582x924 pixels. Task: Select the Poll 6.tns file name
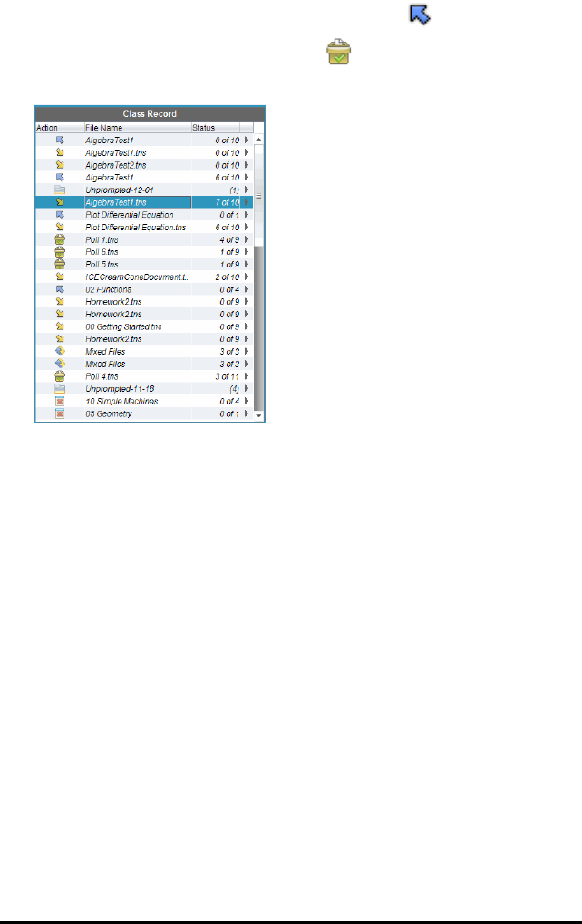pyautogui.click(x=102, y=252)
